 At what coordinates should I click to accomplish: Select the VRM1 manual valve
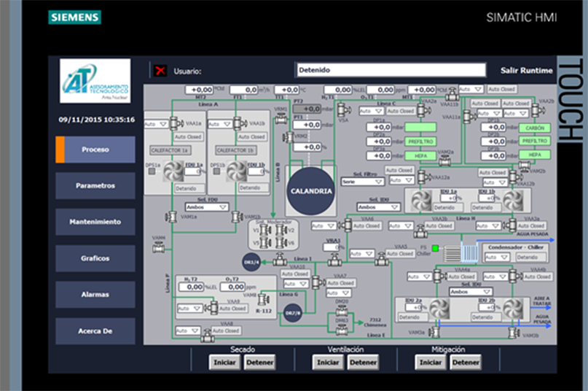click(x=281, y=119)
